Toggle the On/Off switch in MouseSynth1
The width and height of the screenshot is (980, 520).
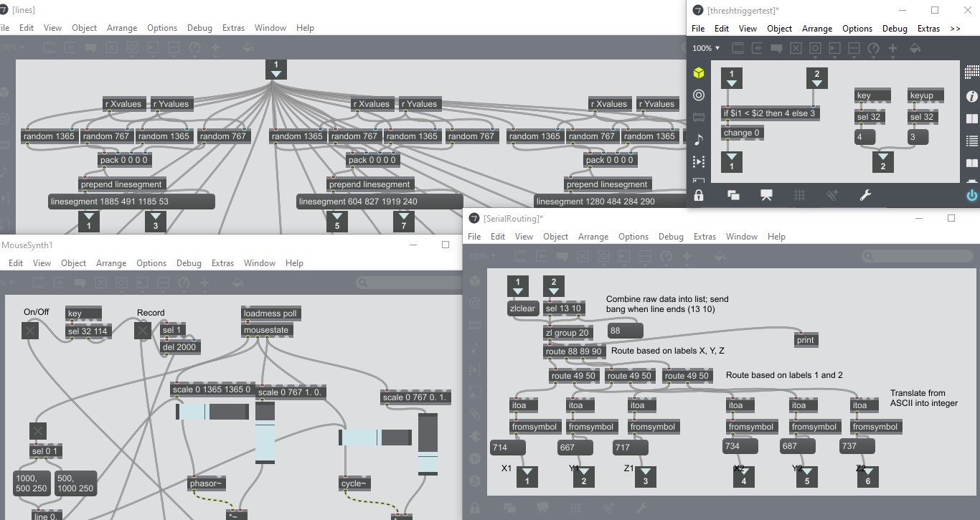click(30, 330)
